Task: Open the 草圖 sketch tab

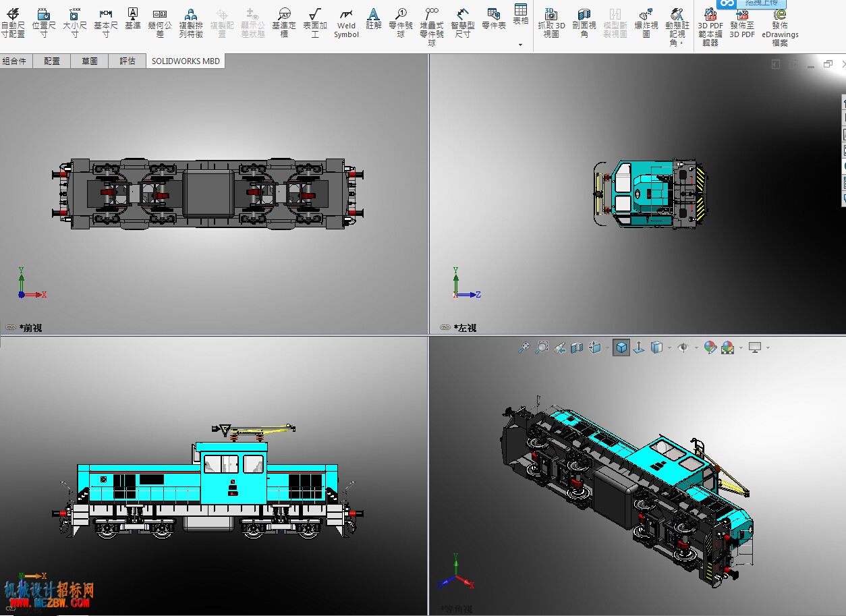Action: coord(90,61)
